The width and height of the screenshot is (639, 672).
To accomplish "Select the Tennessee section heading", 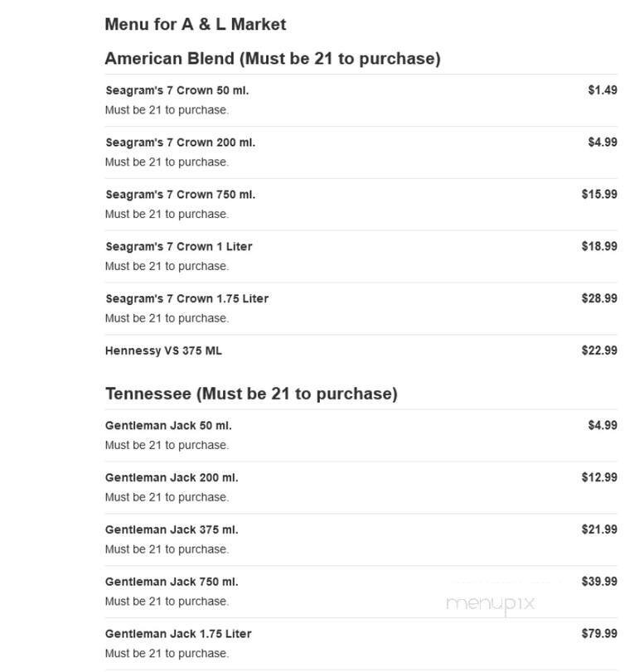I will point(250,394).
